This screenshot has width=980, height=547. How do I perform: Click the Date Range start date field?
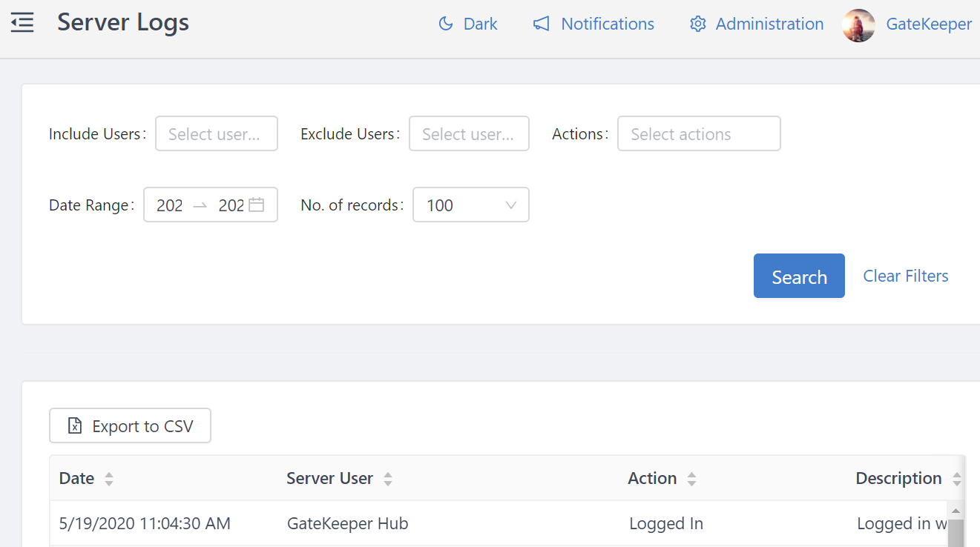[x=170, y=205]
